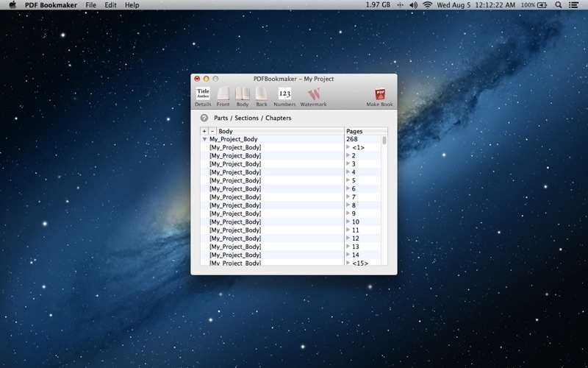Collapse the My_Project_Body tree node

click(205, 139)
